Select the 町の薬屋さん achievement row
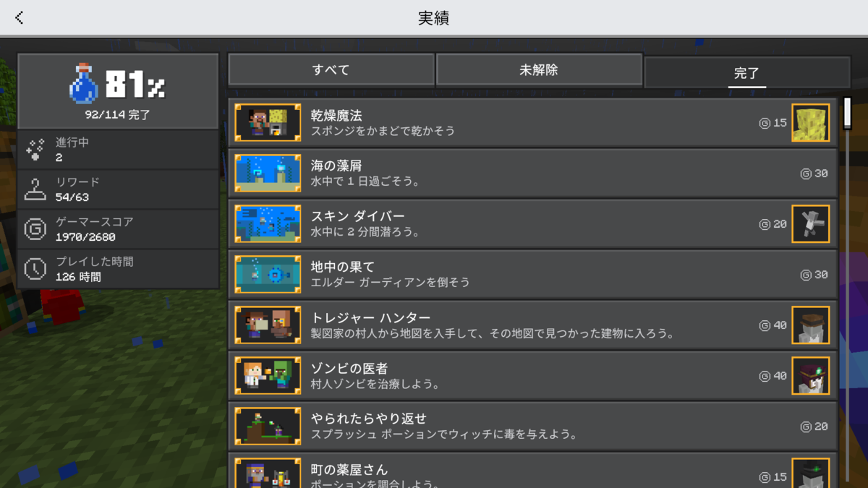The height and width of the screenshot is (488, 868). pos(533,471)
